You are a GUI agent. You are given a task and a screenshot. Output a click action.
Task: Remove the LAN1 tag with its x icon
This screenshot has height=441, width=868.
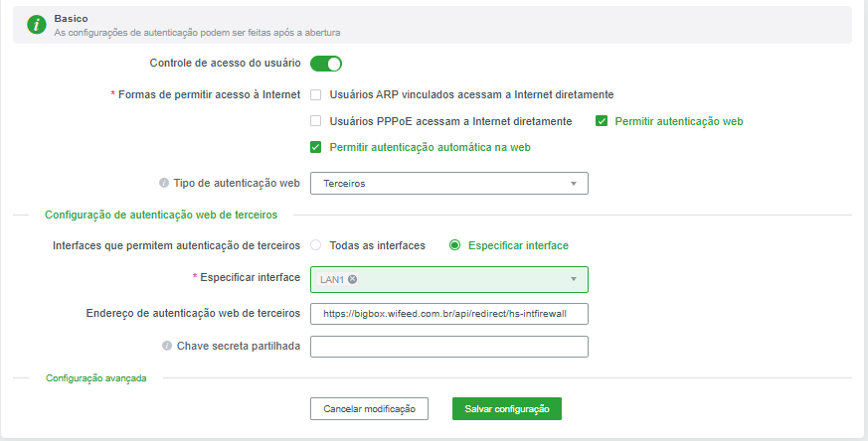point(353,280)
